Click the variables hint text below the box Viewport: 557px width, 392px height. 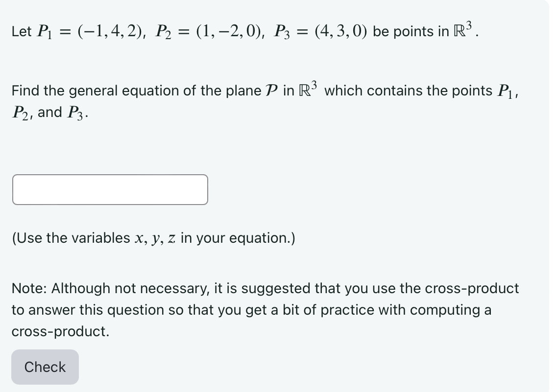(153, 238)
